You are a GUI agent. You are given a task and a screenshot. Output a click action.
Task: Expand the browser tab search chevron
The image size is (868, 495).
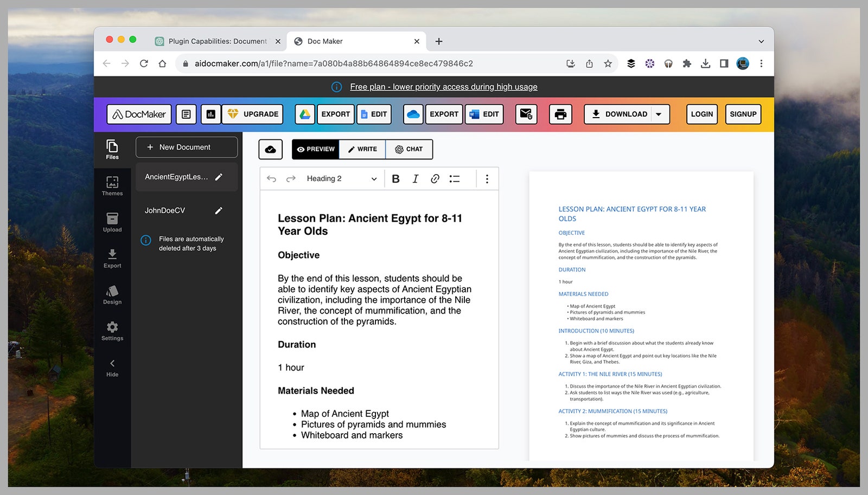tap(761, 42)
